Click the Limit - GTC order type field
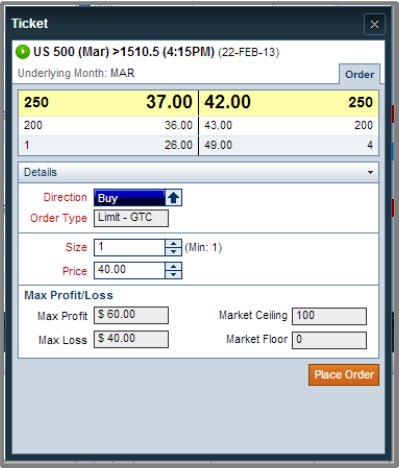 [131, 218]
